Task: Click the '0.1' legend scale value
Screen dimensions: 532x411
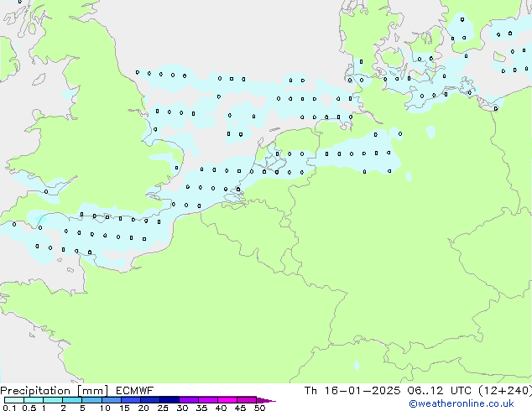Action: coord(9,408)
